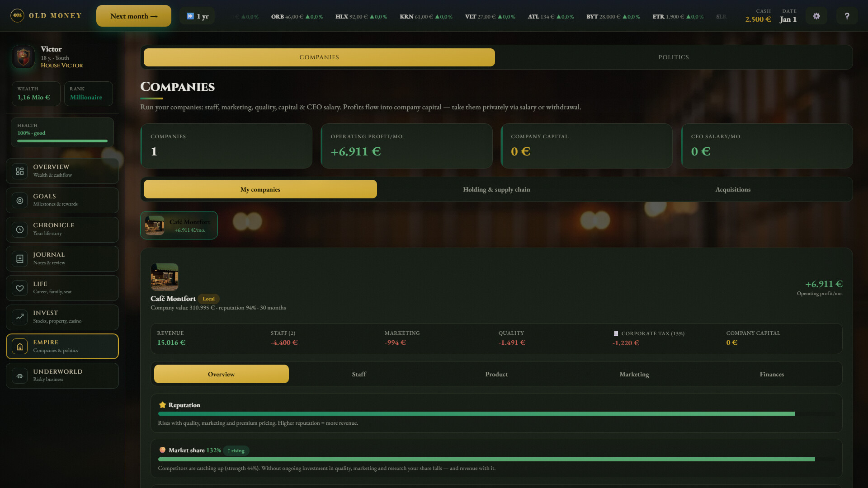Click the corporate tax document icon

pos(616,333)
